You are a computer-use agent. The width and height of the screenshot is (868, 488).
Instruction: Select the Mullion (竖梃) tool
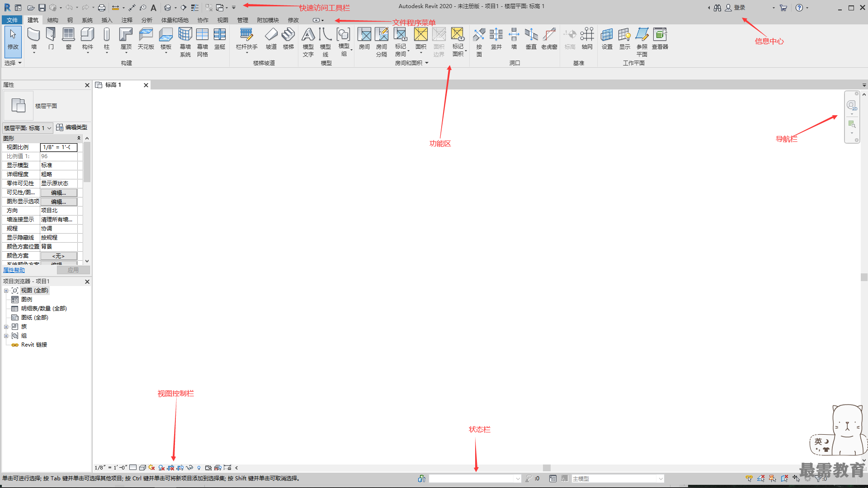[220, 38]
